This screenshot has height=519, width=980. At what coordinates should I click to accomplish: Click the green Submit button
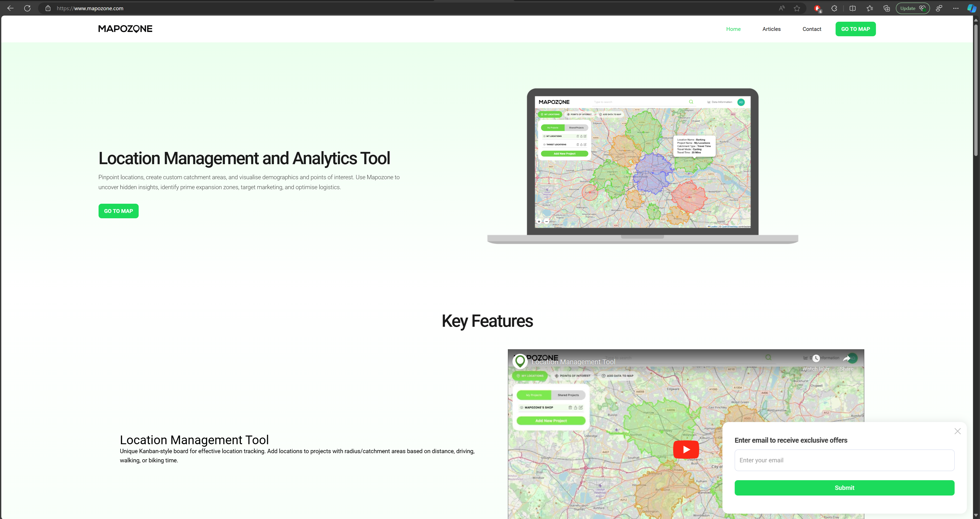pos(844,488)
